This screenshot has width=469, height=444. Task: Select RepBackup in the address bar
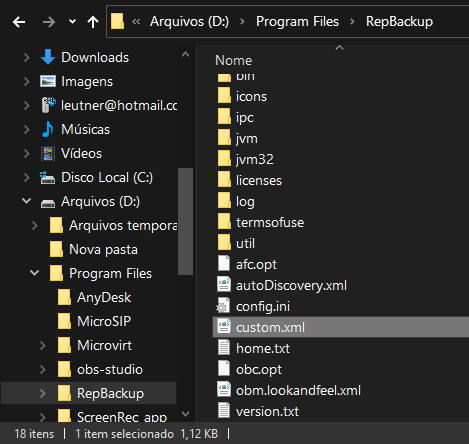pos(399,22)
